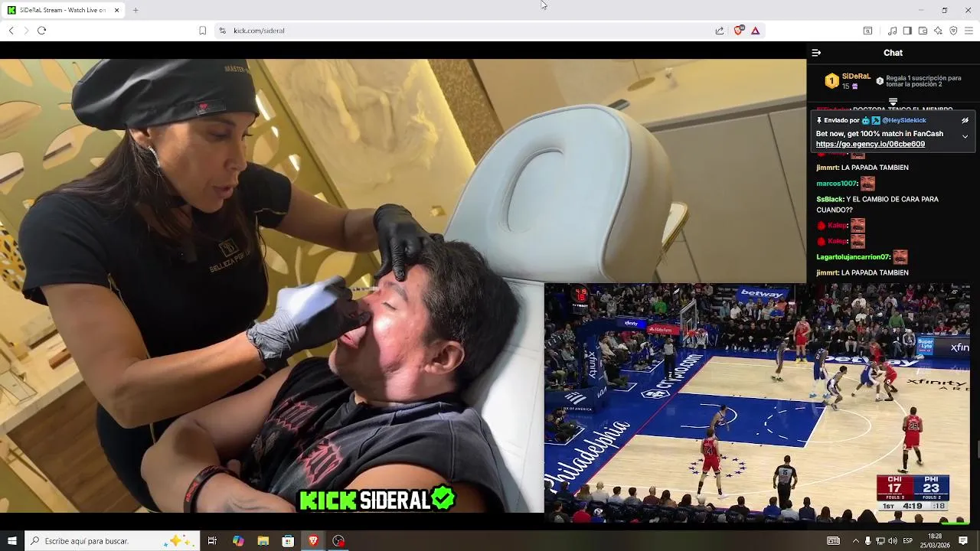Click the Chat panel header
This screenshot has width=980, height=551.
[x=893, y=53]
